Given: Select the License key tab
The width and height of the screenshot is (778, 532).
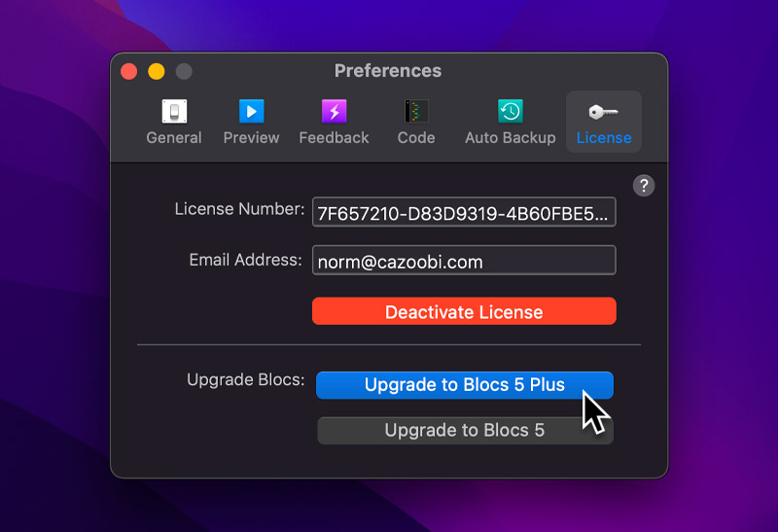Looking at the screenshot, I should [x=604, y=123].
